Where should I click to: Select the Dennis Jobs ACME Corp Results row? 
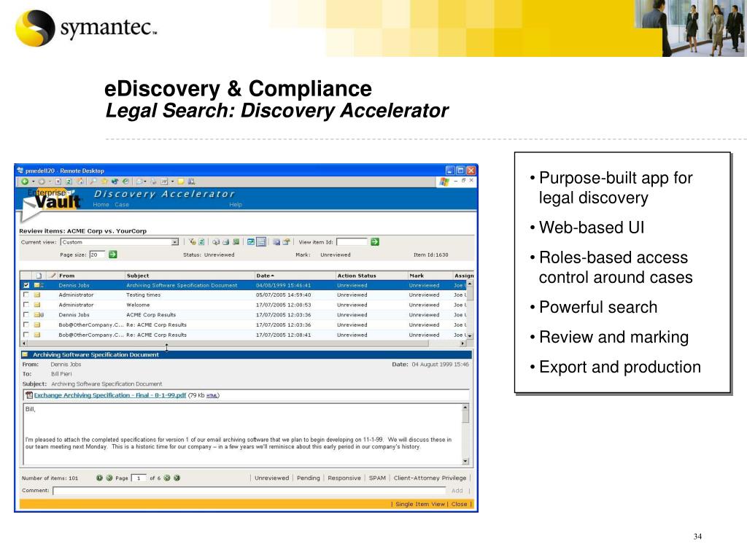(243, 315)
